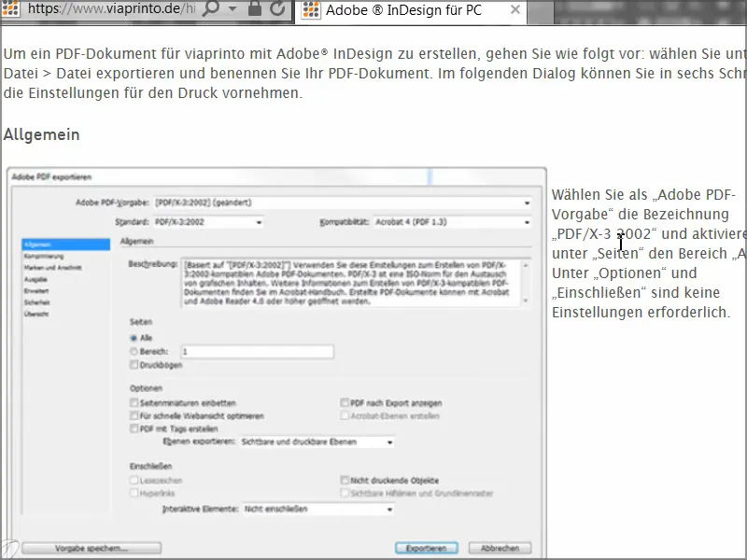The width and height of the screenshot is (747, 560).
Task: Select Marken und Anschnitt in sidebar
Action: click(53, 268)
